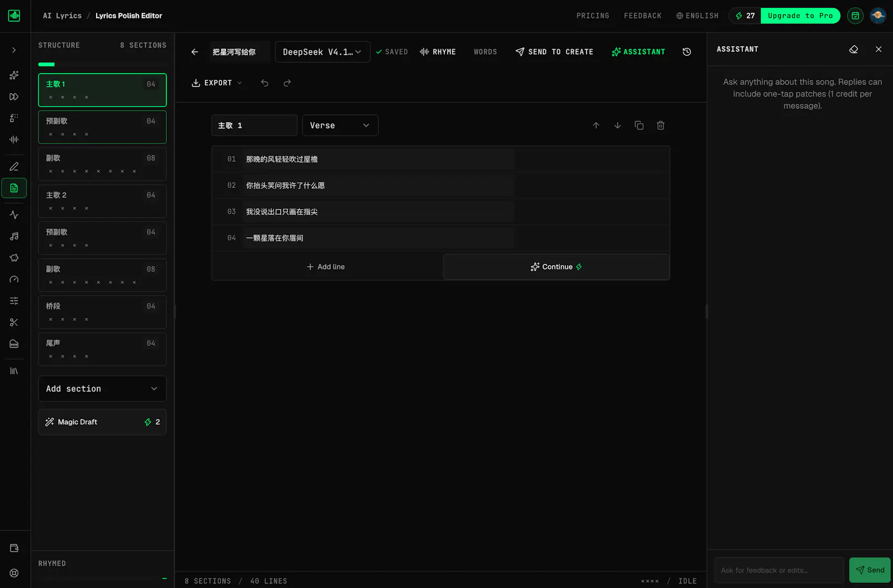Image resolution: width=893 pixels, height=588 pixels.
Task: Open the gauge icon in the sidebar
Action: (x=14, y=279)
